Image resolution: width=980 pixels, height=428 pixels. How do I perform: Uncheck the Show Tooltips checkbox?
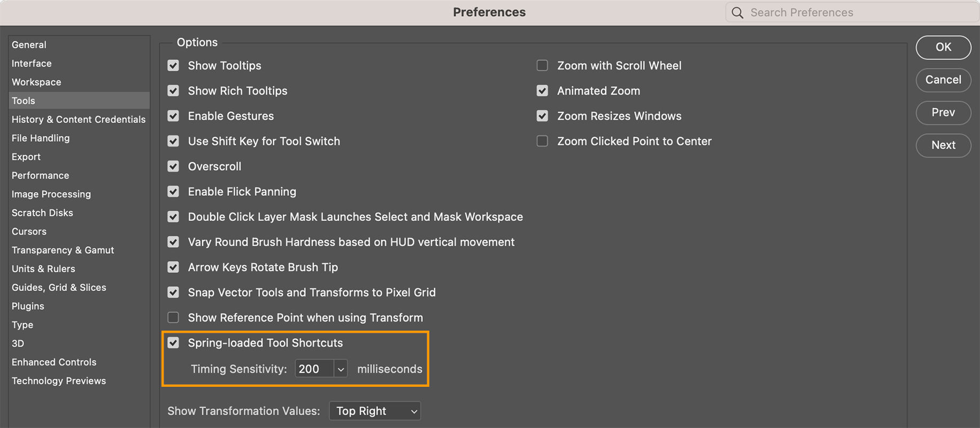[x=173, y=66]
